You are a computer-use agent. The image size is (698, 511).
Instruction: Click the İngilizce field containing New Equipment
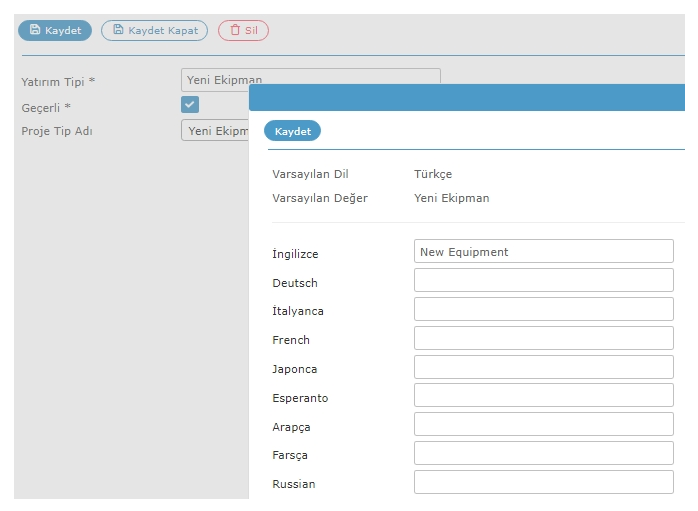[544, 251]
